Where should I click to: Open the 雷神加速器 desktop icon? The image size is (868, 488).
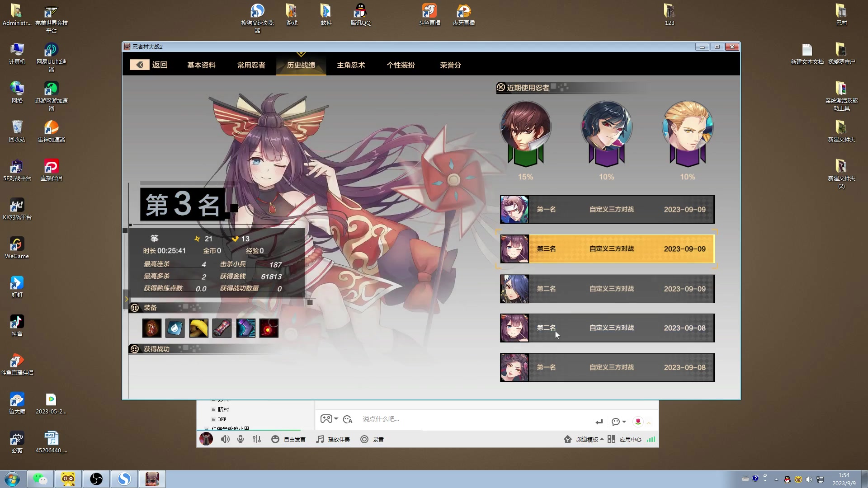click(52, 131)
